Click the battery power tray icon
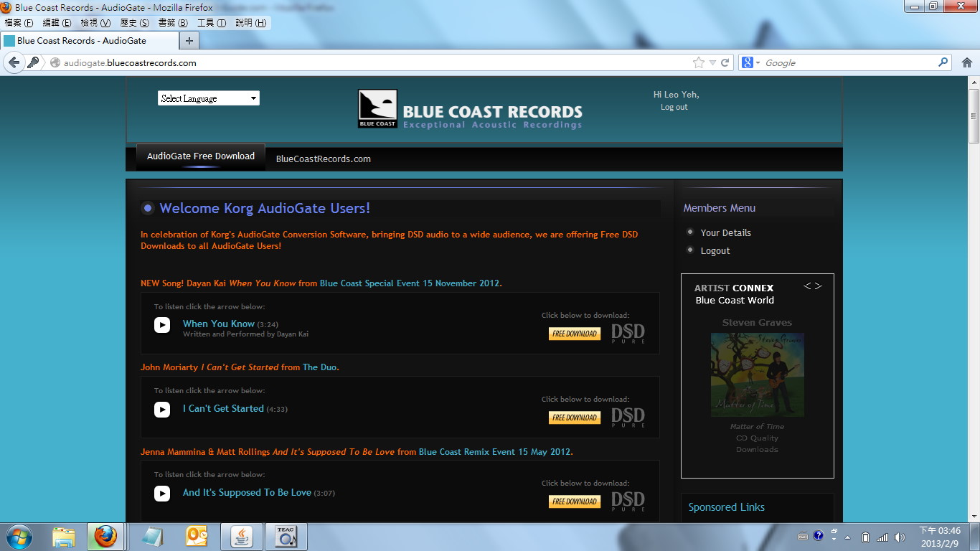 click(865, 537)
